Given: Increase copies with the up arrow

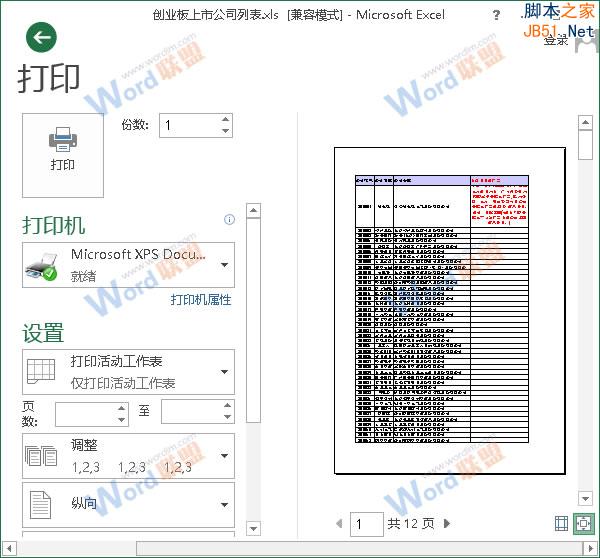Looking at the screenshot, I should [225, 119].
